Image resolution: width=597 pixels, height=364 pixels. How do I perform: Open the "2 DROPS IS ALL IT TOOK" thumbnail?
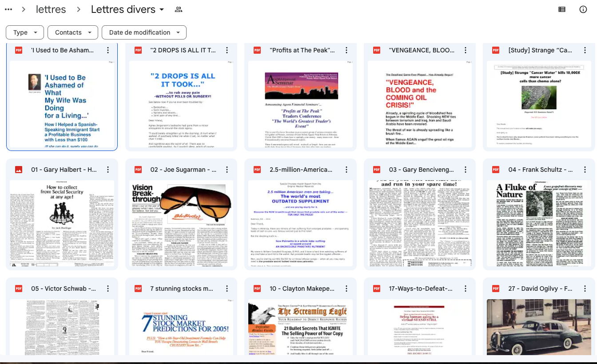181,104
